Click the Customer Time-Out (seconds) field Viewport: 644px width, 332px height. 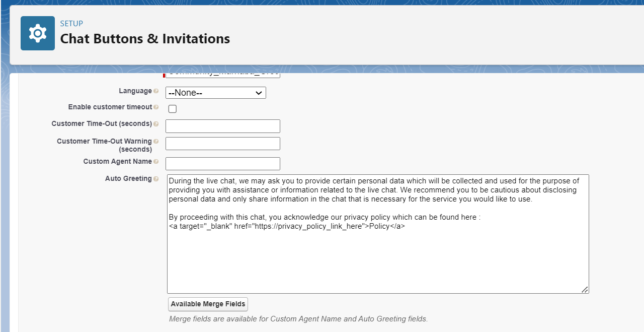tap(223, 126)
